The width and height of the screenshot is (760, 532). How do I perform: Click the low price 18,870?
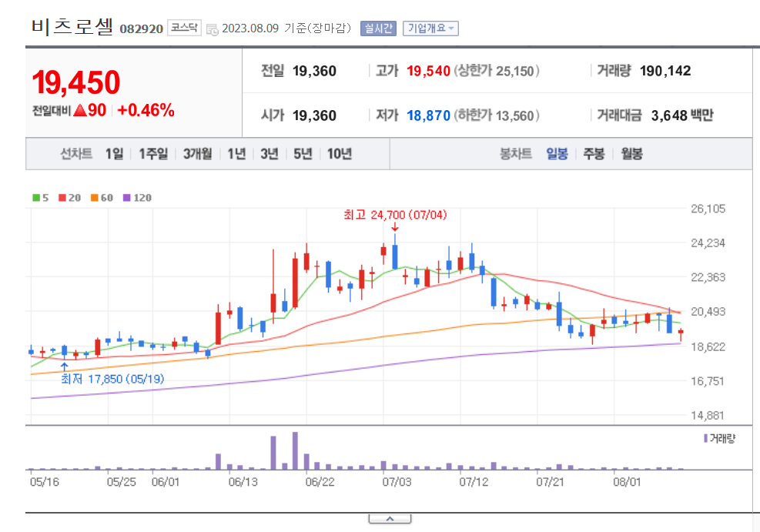(x=428, y=115)
